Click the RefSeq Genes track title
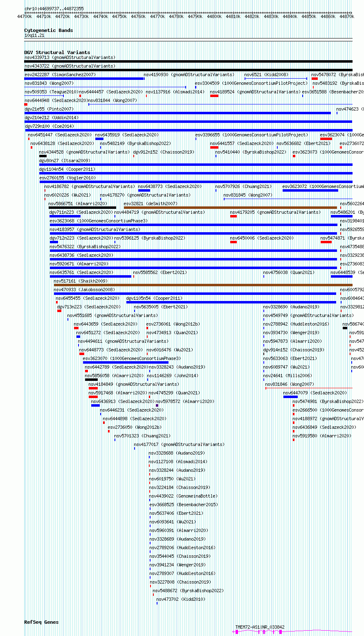 41,622
